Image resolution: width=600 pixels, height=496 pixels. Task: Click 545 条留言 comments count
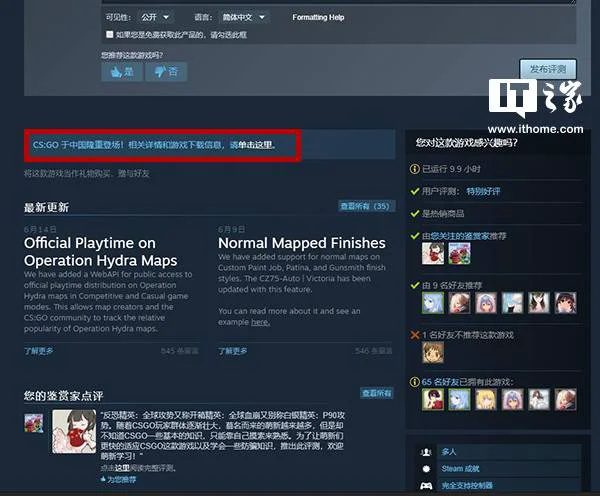point(179,351)
